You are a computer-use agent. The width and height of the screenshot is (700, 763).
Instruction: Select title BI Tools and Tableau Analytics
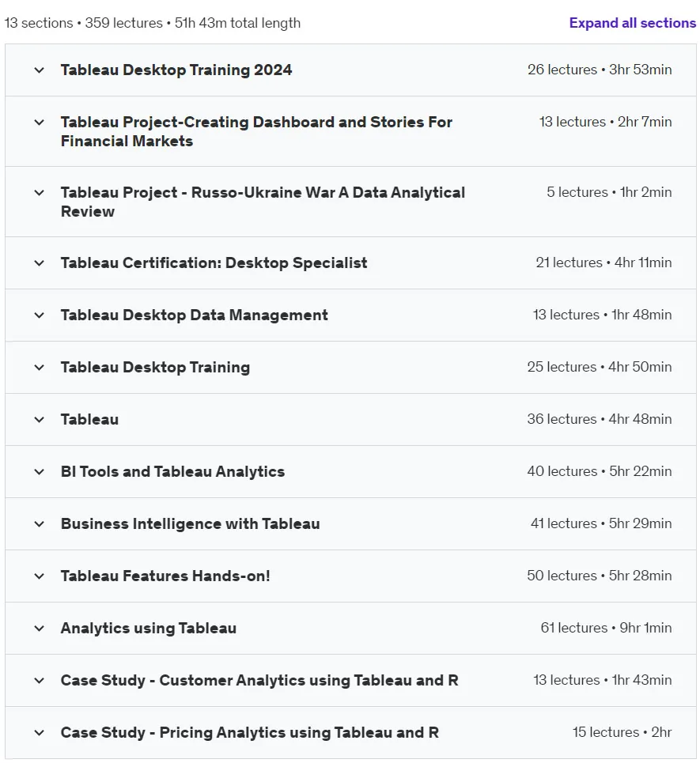(172, 471)
